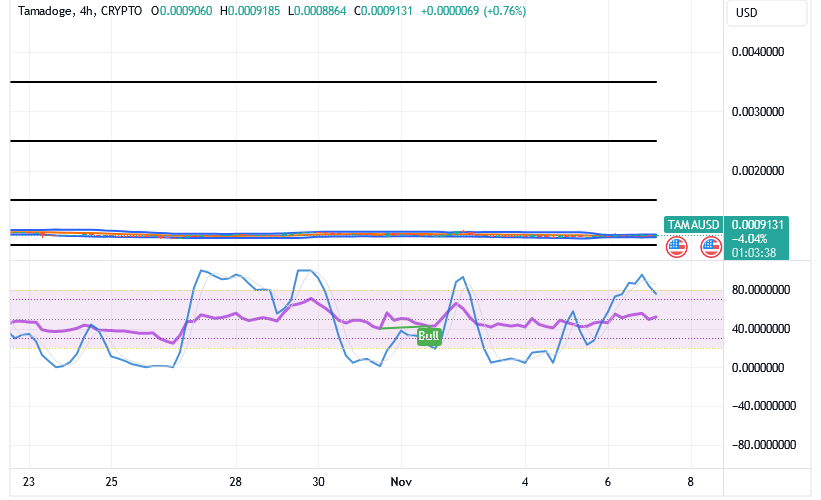This screenshot has height=500, width=821.
Task: Click the date 4 on time axis
Action: [525, 482]
